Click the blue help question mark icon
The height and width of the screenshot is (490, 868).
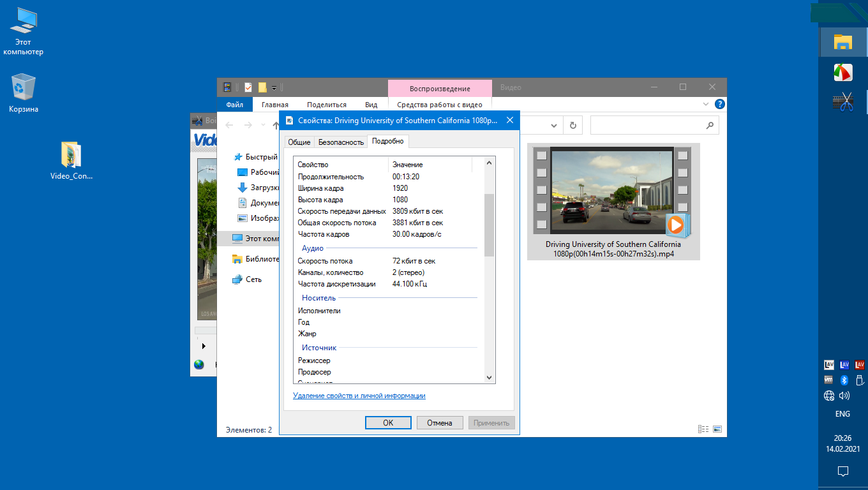coord(719,105)
